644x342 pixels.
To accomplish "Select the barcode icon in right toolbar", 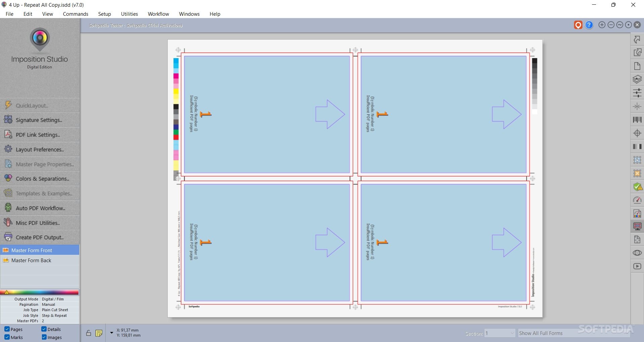I will pyautogui.click(x=637, y=120).
